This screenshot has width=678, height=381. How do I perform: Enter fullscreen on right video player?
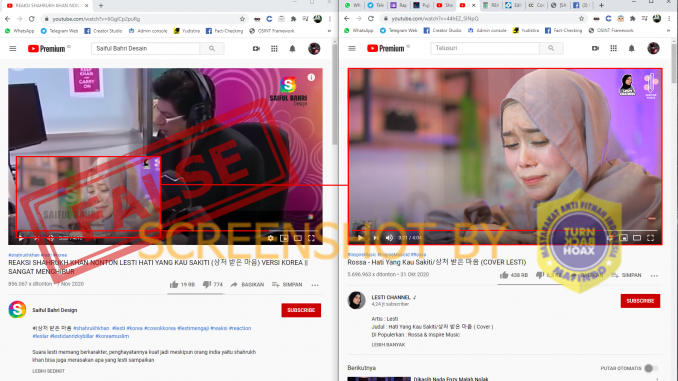(x=650, y=238)
